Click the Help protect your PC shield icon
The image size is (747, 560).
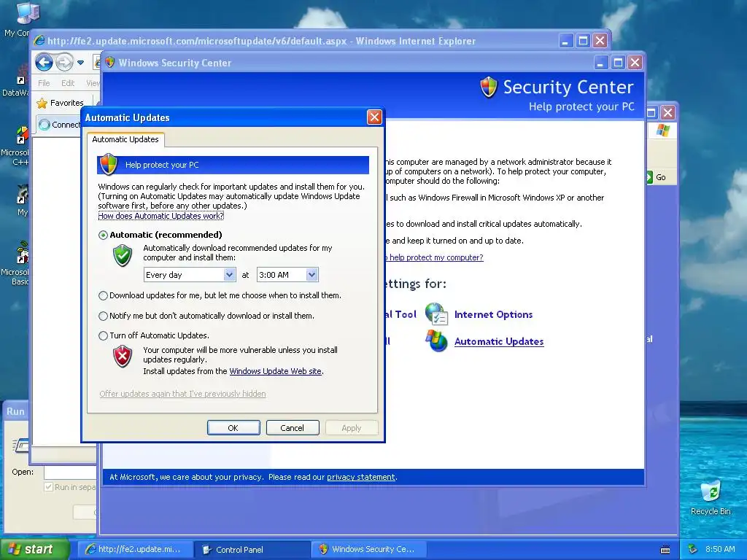coord(109,164)
